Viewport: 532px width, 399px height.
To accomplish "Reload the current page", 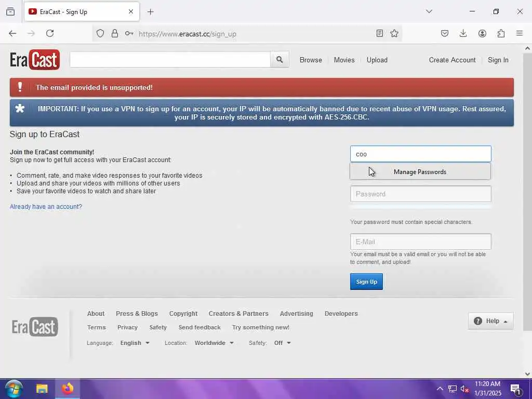I will 50,33.
